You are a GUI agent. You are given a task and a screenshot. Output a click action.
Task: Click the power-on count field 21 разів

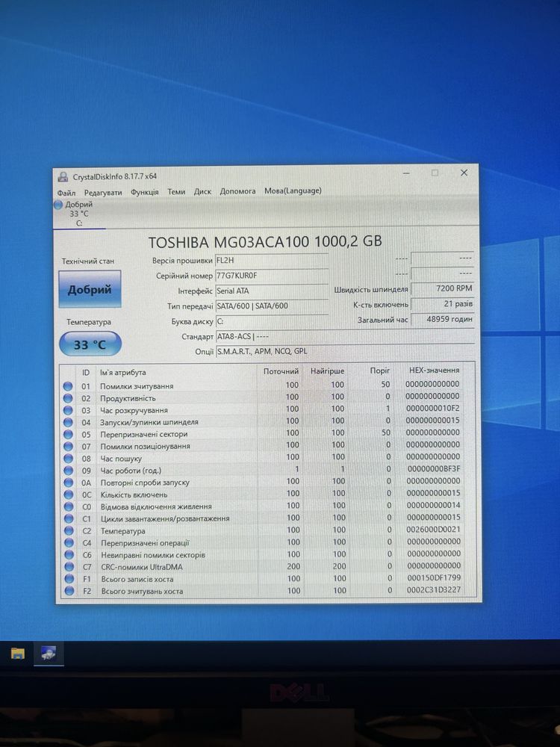[442, 304]
